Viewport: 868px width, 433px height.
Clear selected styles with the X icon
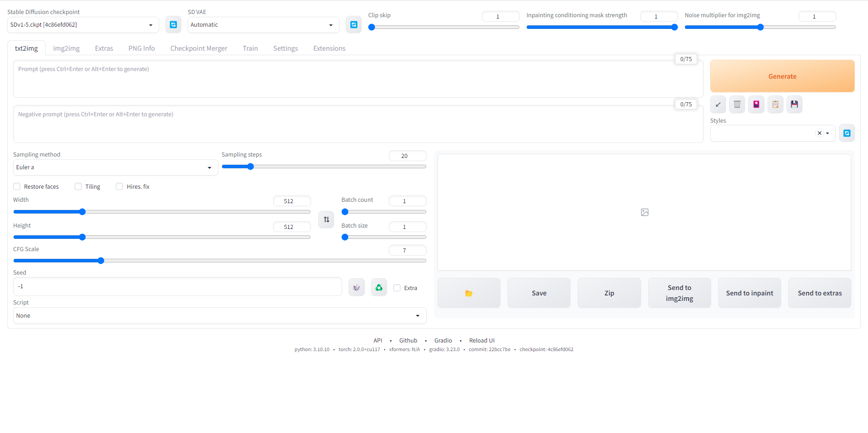(819, 133)
